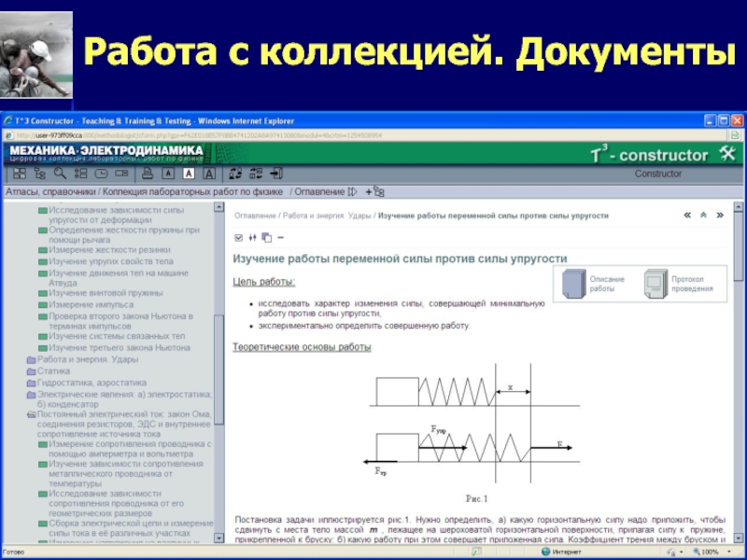Click the minus icon above the document title
Screen dimensions: 747x560
tap(281, 237)
